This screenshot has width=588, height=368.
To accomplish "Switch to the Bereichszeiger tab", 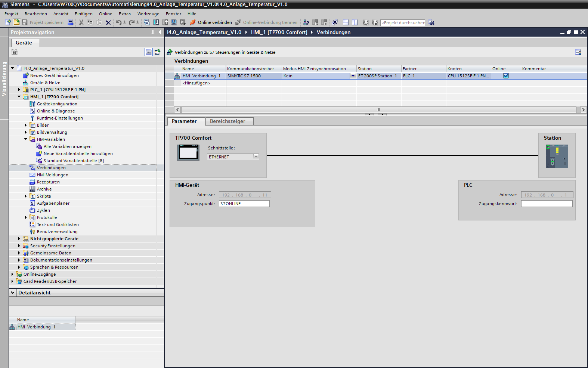I will [228, 121].
